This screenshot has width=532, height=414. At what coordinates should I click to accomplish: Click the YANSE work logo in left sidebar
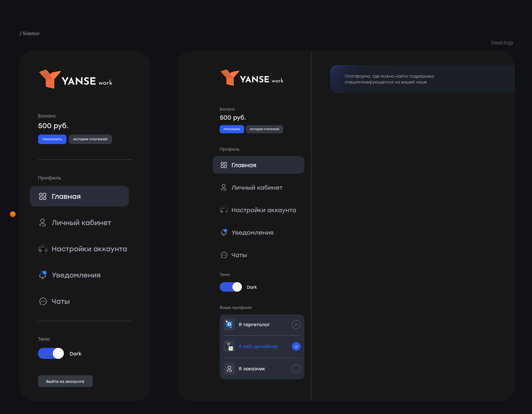pyautogui.click(x=75, y=79)
